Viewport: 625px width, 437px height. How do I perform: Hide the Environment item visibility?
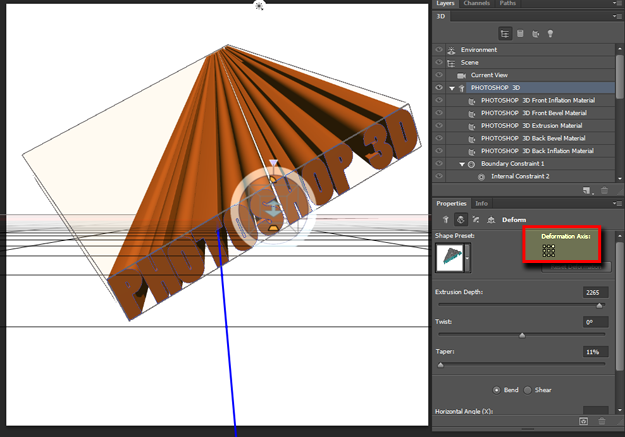click(439, 50)
